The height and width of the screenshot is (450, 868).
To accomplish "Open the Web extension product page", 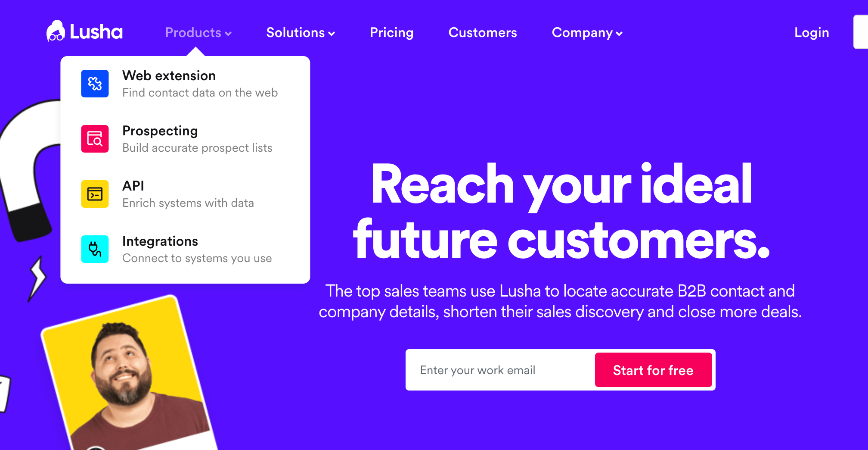I will click(x=169, y=75).
